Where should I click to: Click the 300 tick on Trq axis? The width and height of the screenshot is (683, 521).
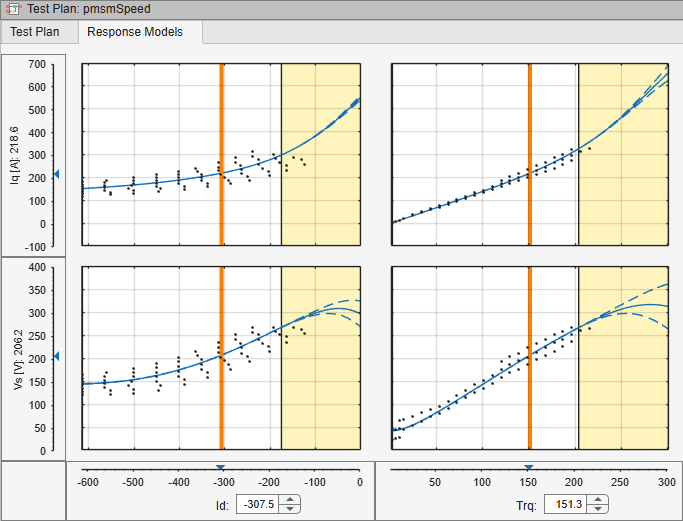click(x=667, y=482)
